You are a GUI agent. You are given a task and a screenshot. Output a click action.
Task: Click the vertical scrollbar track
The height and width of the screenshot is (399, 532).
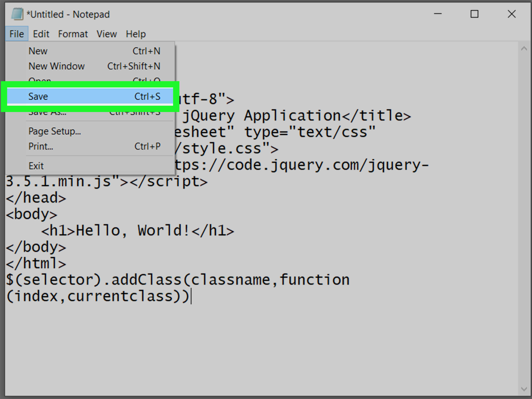(x=524, y=219)
